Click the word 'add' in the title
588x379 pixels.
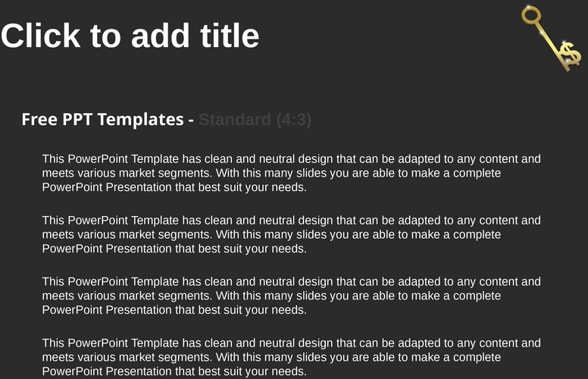[x=161, y=36]
